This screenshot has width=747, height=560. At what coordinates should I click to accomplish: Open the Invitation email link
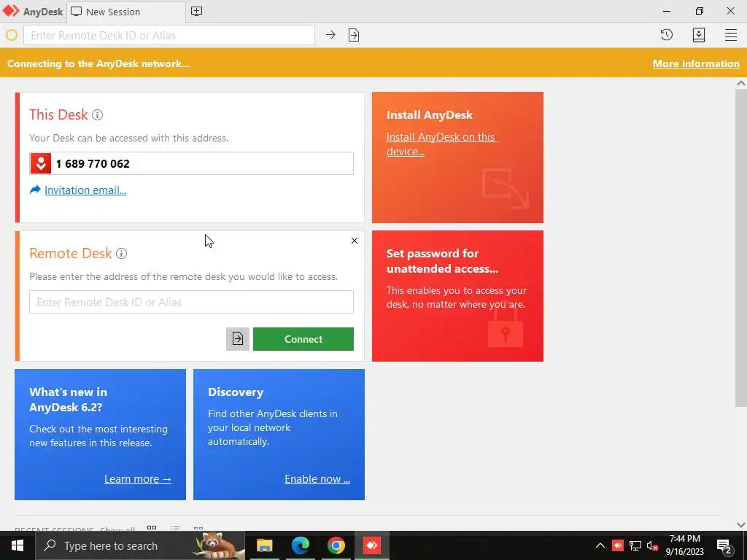tap(85, 190)
